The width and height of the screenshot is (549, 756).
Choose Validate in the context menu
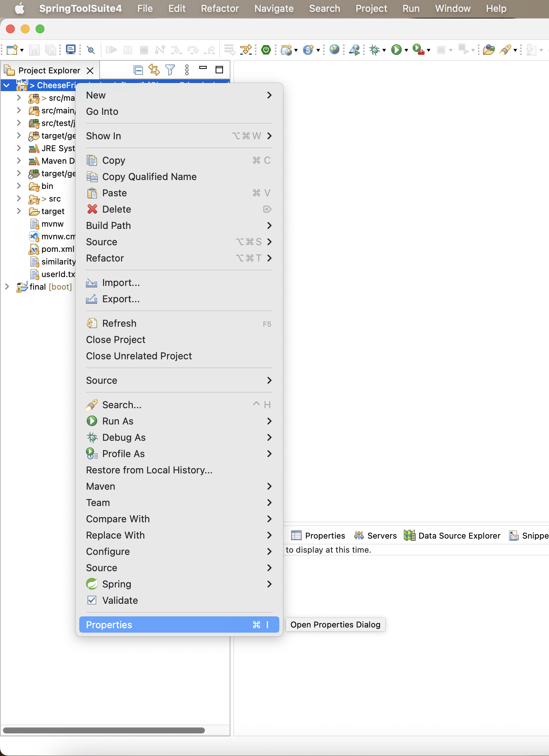tap(179, 600)
